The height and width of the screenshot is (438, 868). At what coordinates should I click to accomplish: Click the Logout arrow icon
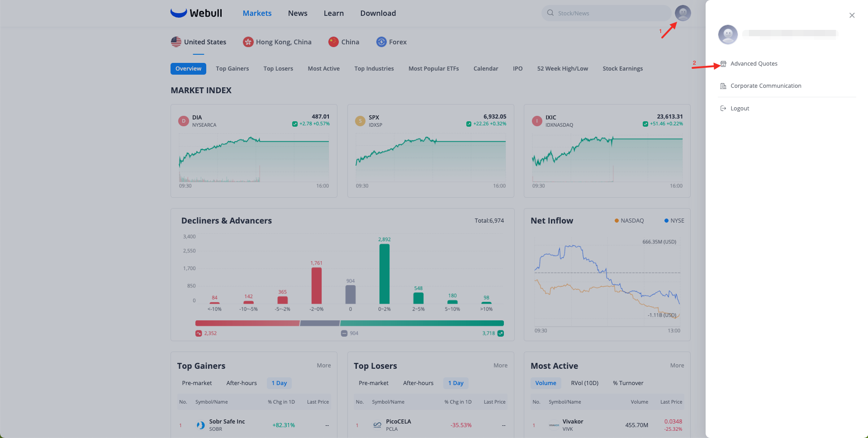click(x=723, y=109)
